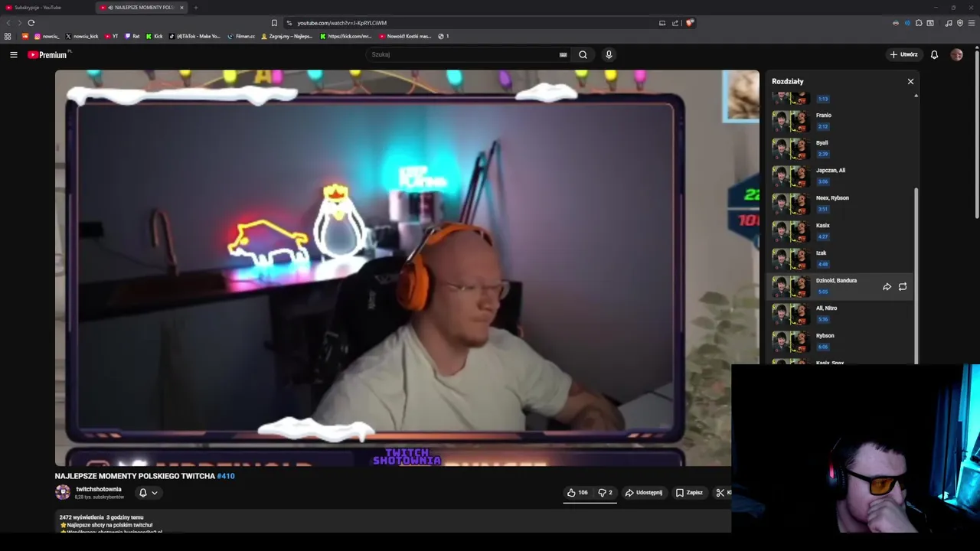The image size is (980, 551).
Task: Open a new browser tab
Action: coord(195,8)
